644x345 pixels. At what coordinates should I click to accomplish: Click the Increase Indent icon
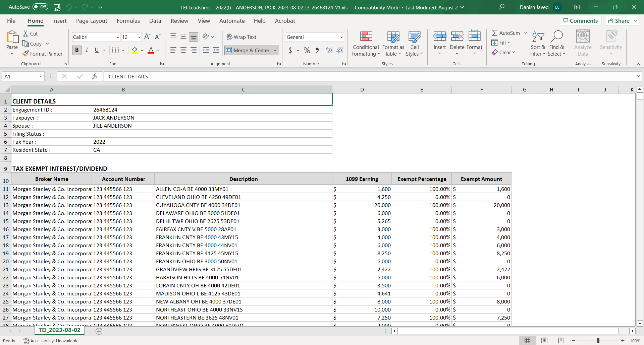pyautogui.click(x=216, y=50)
